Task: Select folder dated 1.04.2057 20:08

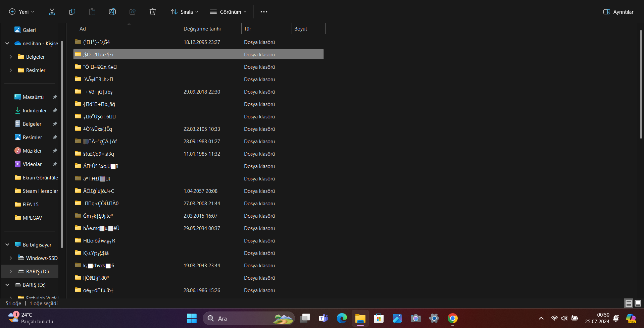Action: click(198, 191)
